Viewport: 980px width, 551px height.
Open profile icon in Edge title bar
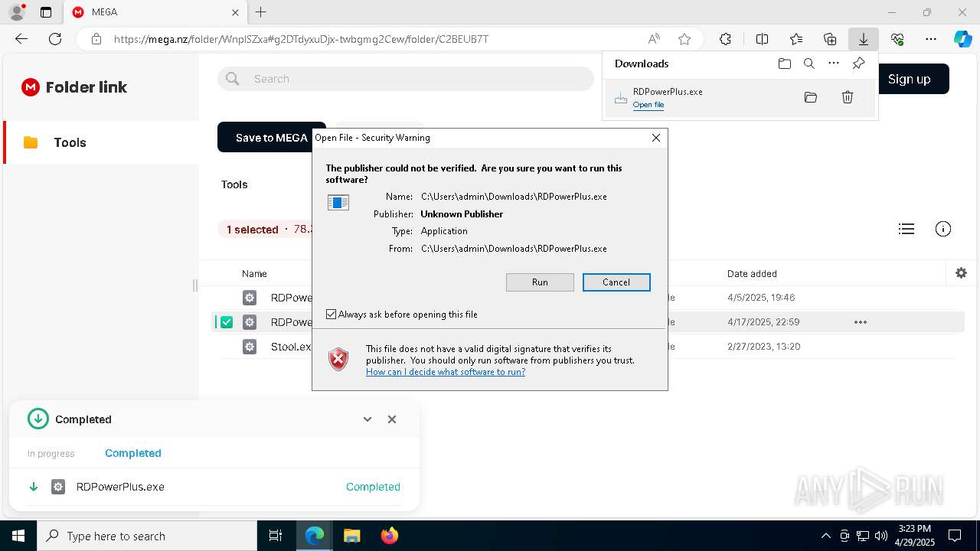pyautogui.click(x=17, y=12)
